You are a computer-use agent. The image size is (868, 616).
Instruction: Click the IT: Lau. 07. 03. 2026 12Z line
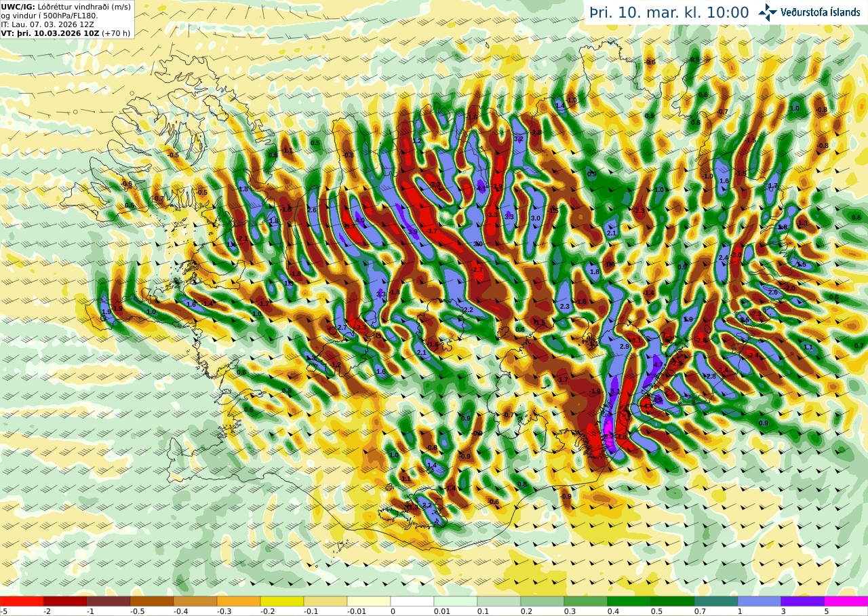(47, 24)
